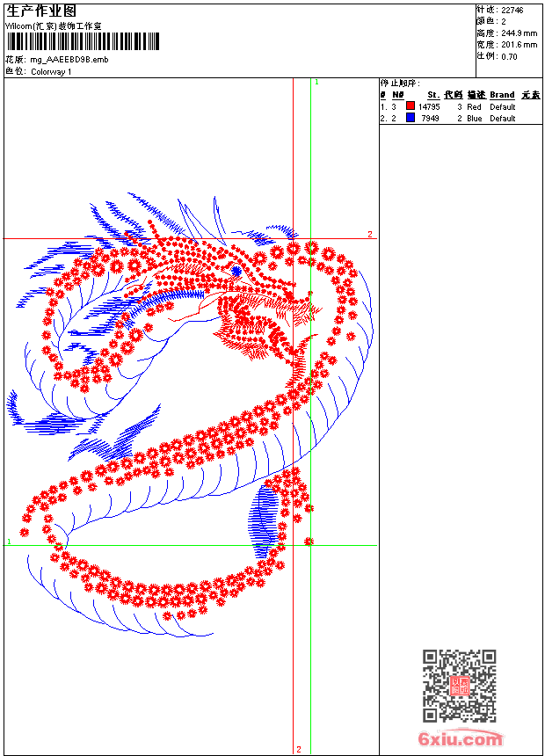This screenshot has width=545, height=756.
Task: Click the Blue row in stop sequence
Action: pos(460,118)
